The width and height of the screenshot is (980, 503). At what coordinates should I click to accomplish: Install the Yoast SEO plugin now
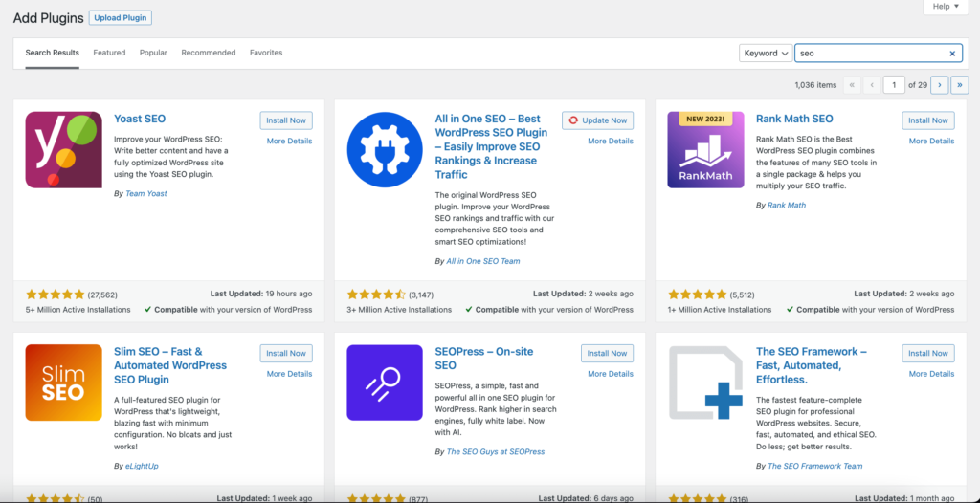pos(286,120)
